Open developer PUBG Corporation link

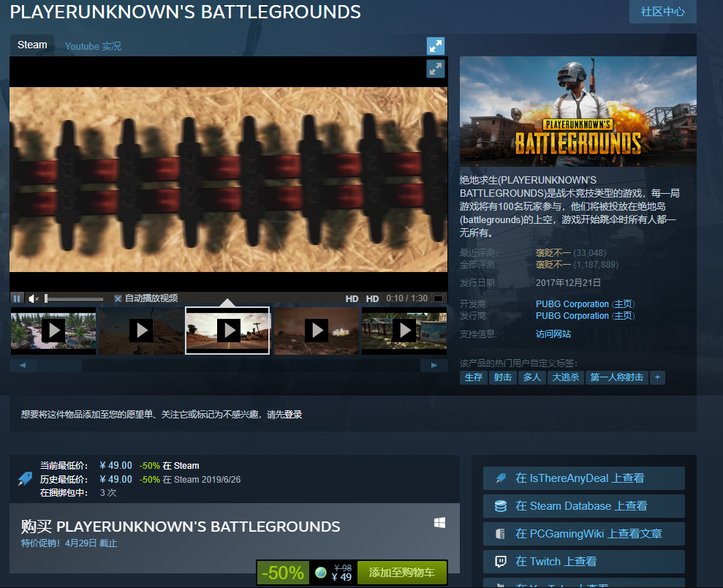pyautogui.click(x=572, y=304)
